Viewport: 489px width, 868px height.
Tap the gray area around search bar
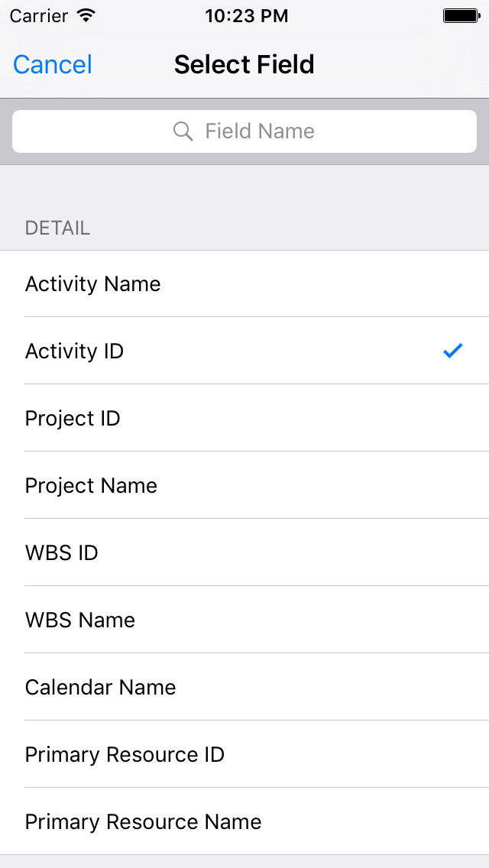pos(244,159)
